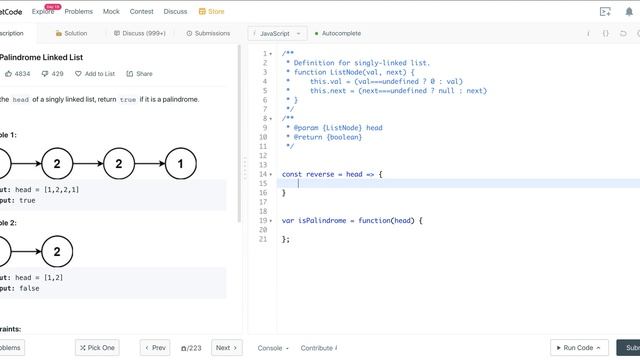640x360 pixels.
Task: Collapse code fold at line 8
Action: click(271, 119)
